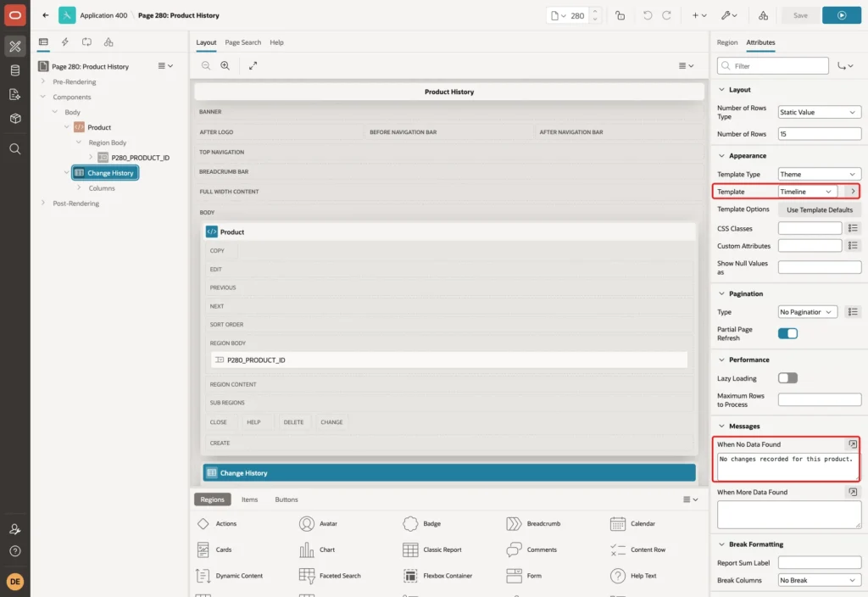Image resolution: width=868 pixels, height=597 pixels.
Task: Open the administration user icon in sidebar
Action: click(15, 529)
